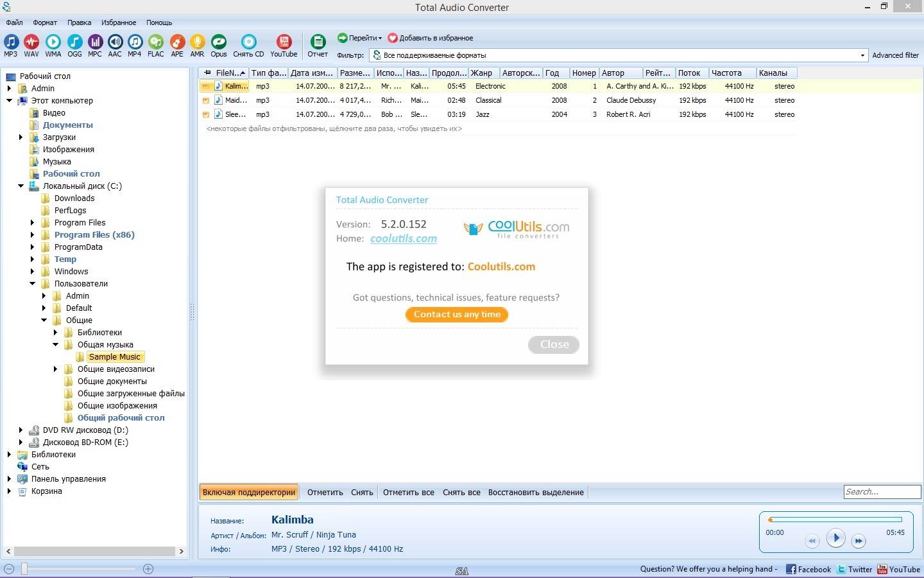
Task: Click filtered files notice row
Action: pyautogui.click(x=334, y=129)
